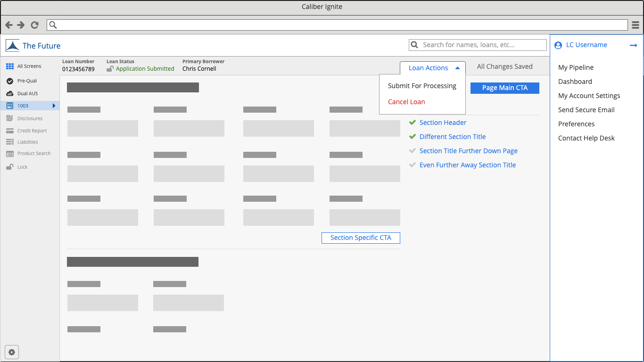Select Cancel Loan from the dropdown
Image resolution: width=644 pixels, height=362 pixels.
tap(406, 102)
